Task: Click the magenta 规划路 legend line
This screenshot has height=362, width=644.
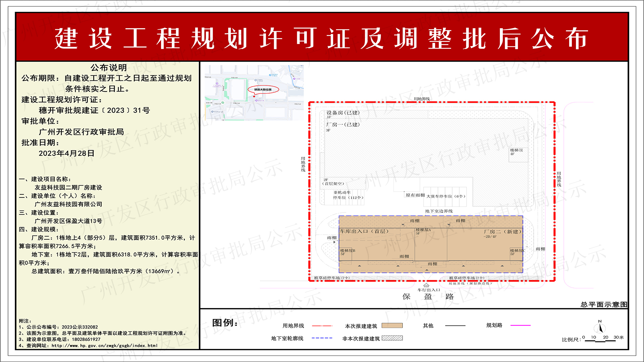Action: pyautogui.click(x=520, y=325)
